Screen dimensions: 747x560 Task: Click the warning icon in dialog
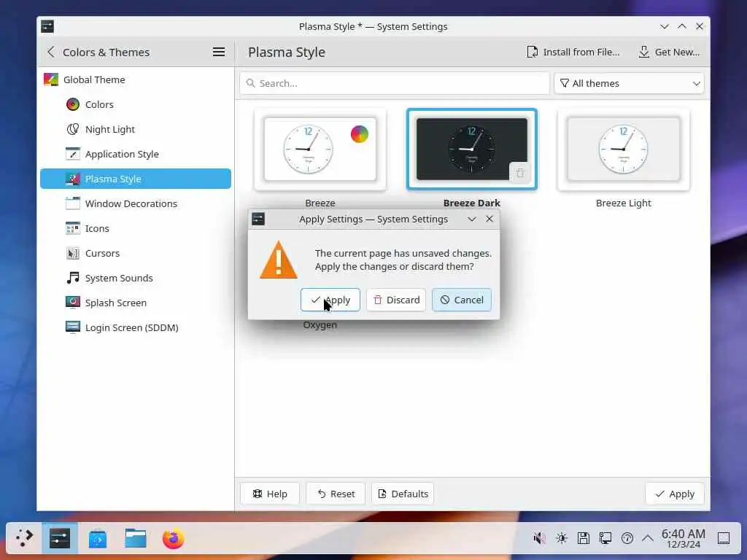pos(279,260)
